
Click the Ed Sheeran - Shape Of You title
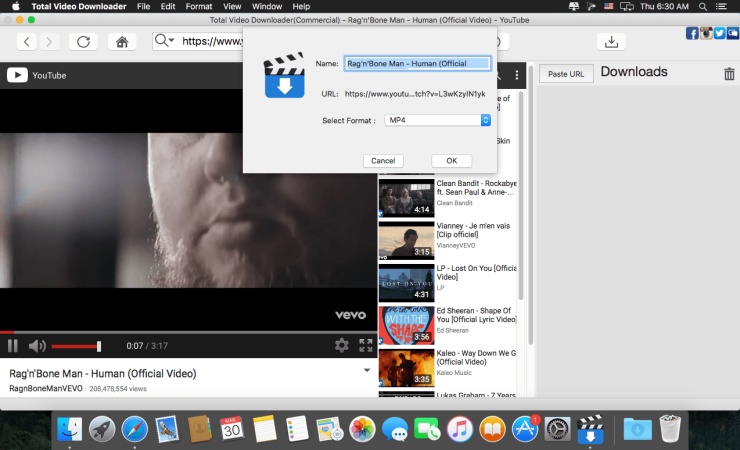tap(476, 315)
